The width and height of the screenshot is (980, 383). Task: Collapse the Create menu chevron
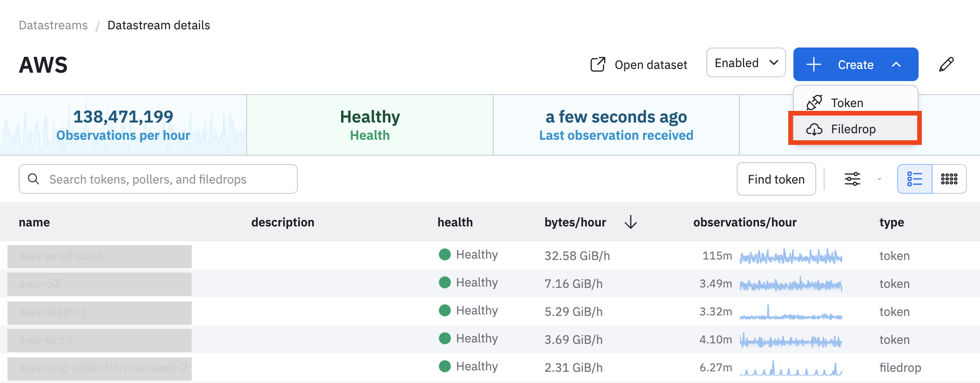coord(896,64)
